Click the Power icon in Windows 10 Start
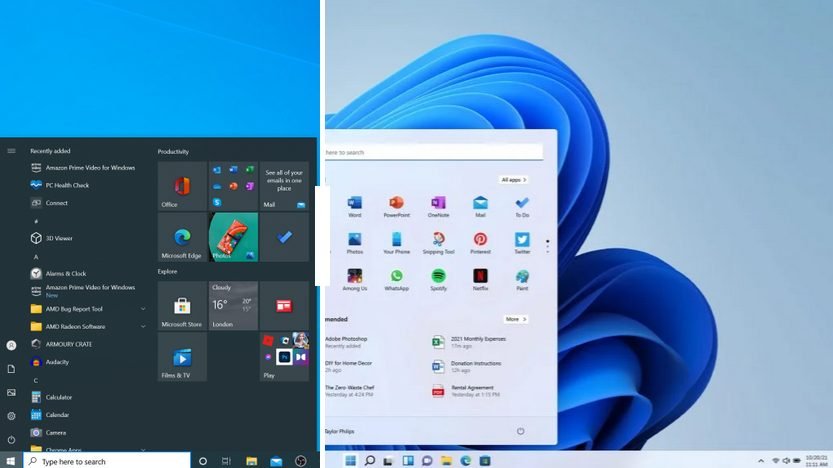This screenshot has width=833, height=468. (11, 440)
